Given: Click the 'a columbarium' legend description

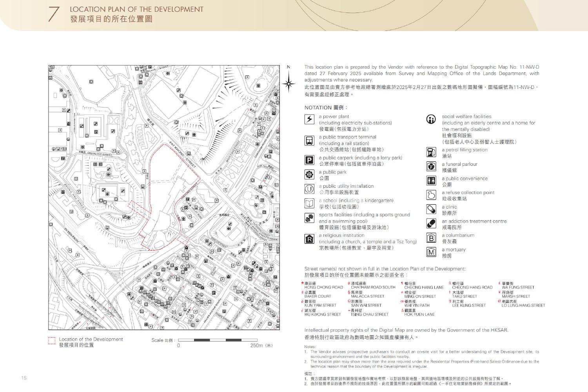Looking at the screenshot, I should pyautogui.click(x=458, y=235).
